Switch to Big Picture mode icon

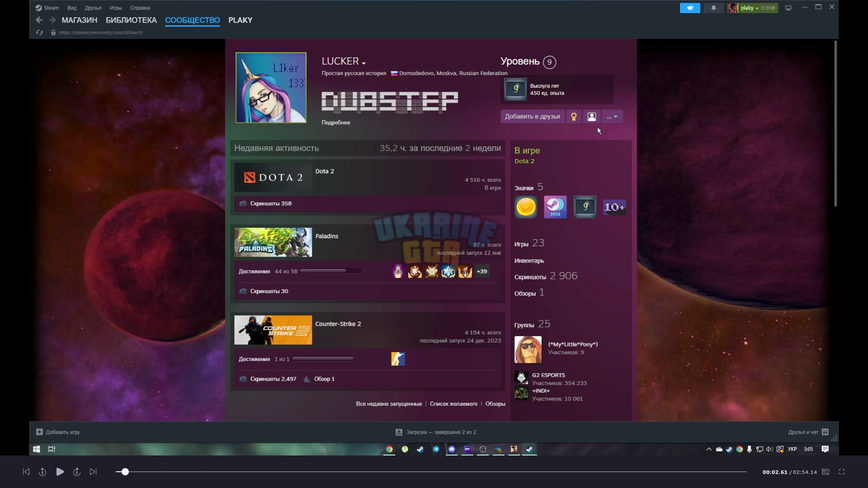click(788, 8)
